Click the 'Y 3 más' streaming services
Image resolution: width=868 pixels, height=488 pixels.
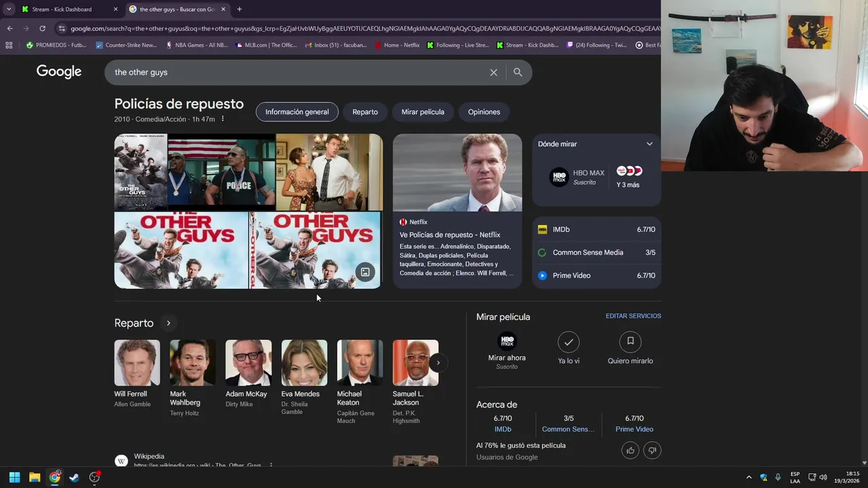coord(629,178)
